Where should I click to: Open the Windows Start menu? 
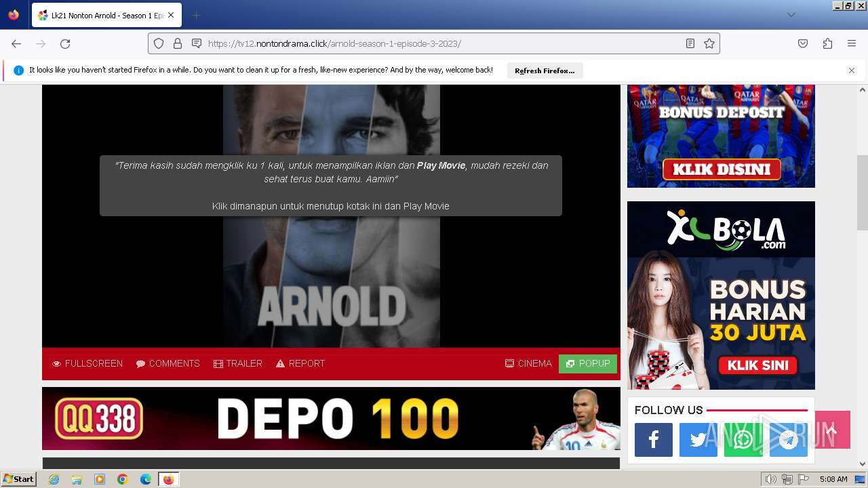[x=18, y=479]
